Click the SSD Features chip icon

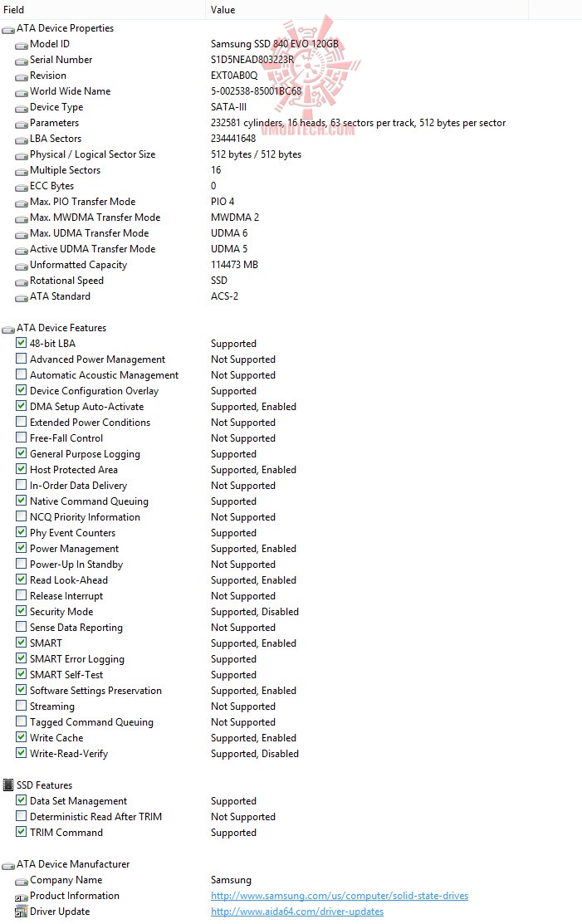click(x=8, y=785)
